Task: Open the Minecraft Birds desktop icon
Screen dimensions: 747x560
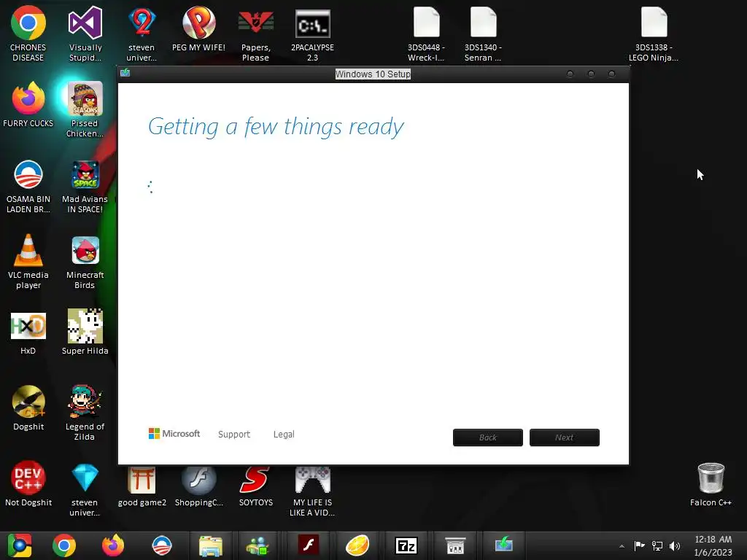Action: tap(85, 250)
